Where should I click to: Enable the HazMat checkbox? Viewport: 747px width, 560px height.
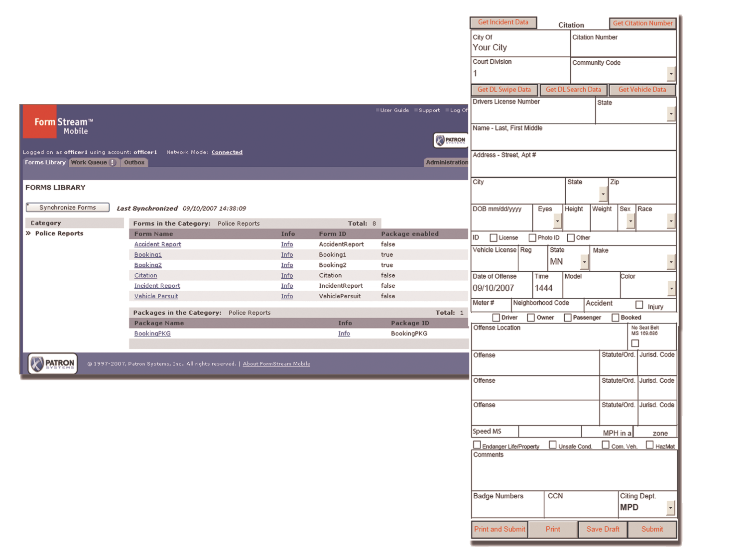pos(650,444)
